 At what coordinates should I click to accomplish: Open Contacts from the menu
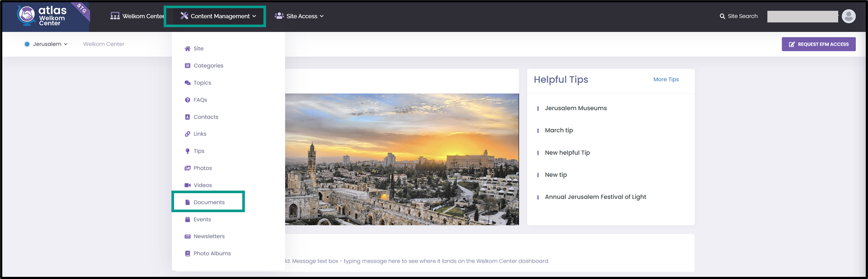tap(206, 117)
